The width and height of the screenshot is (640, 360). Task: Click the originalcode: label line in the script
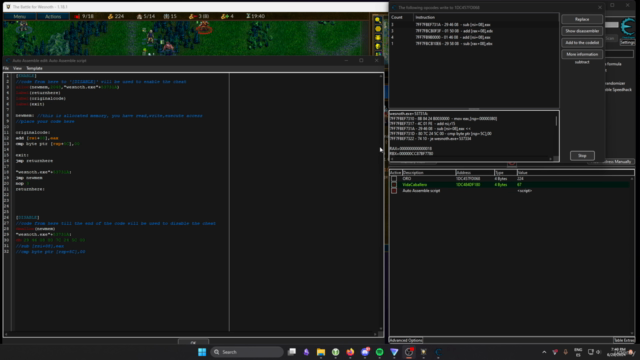[x=33, y=133]
